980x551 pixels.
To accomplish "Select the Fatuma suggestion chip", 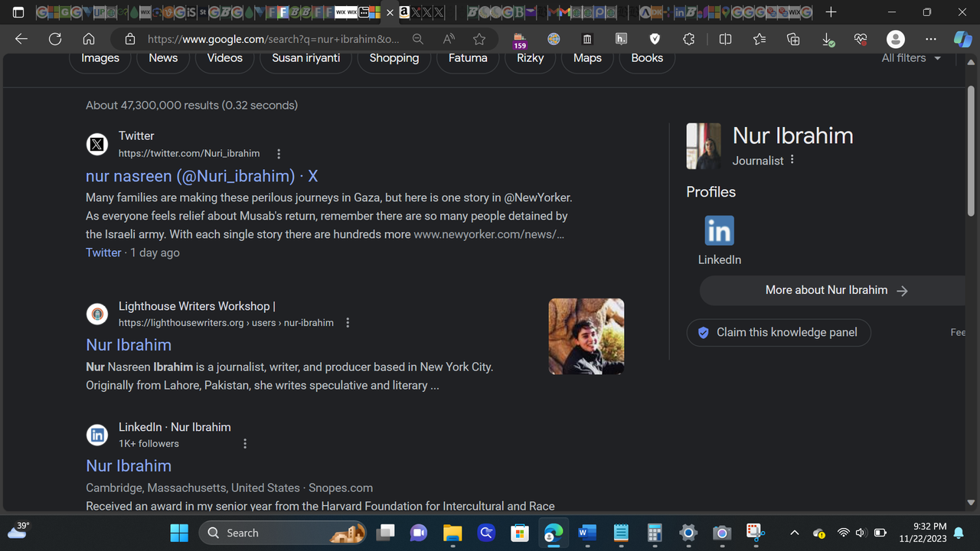I will (x=468, y=58).
